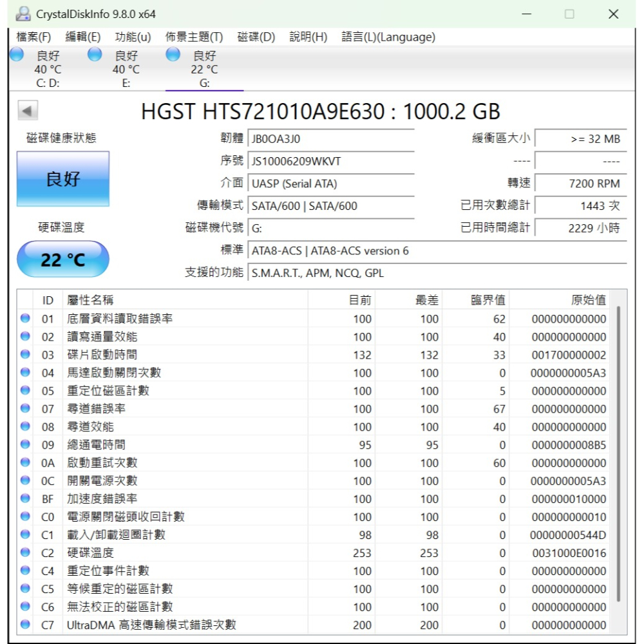Click status dot for attribute C1 row

25,535
